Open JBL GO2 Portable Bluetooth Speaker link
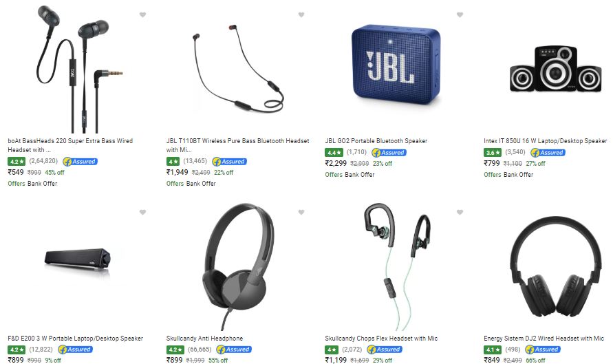Viewport: 613px width, 364px height. point(376,141)
